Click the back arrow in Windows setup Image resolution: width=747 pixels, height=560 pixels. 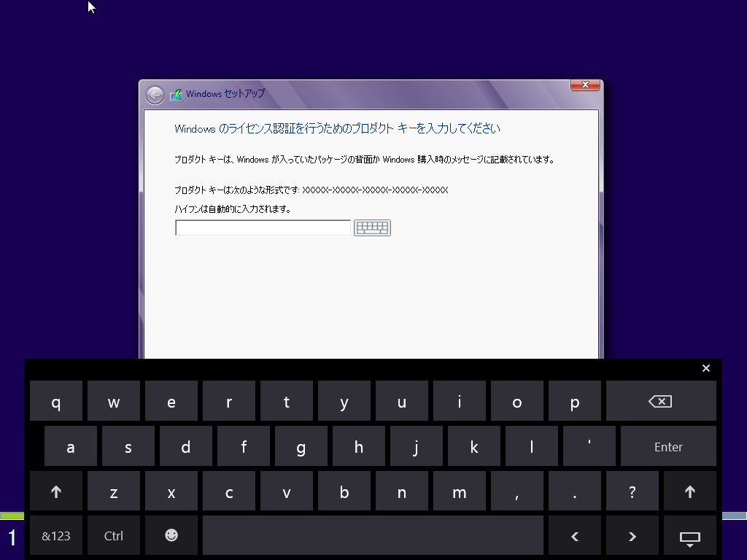[155, 95]
